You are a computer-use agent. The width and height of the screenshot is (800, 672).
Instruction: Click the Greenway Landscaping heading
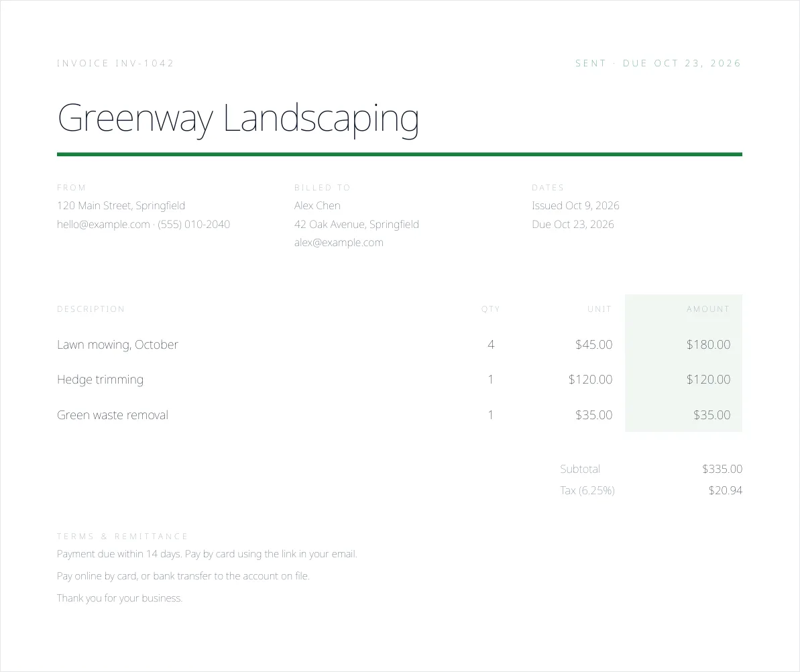(238, 119)
